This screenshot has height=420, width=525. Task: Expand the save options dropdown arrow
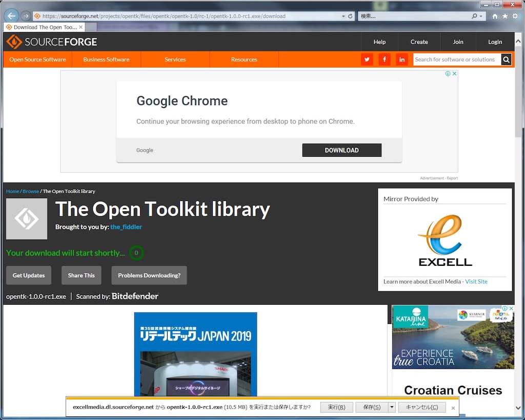(x=392, y=407)
